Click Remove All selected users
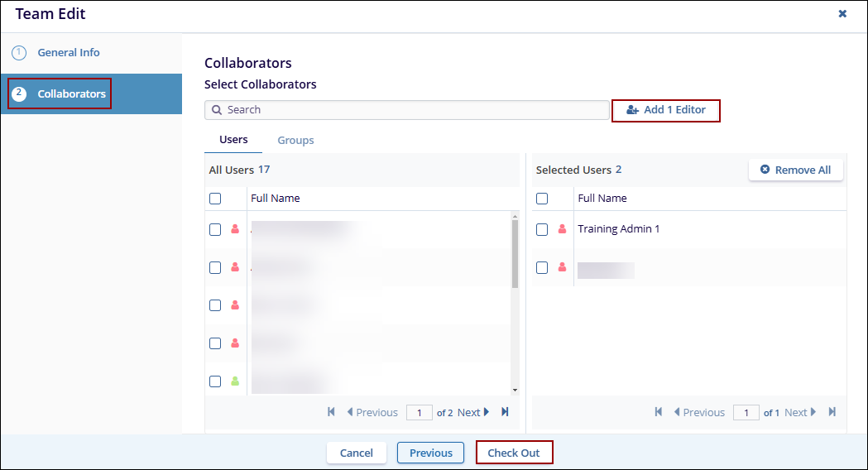The image size is (868, 470). (795, 170)
